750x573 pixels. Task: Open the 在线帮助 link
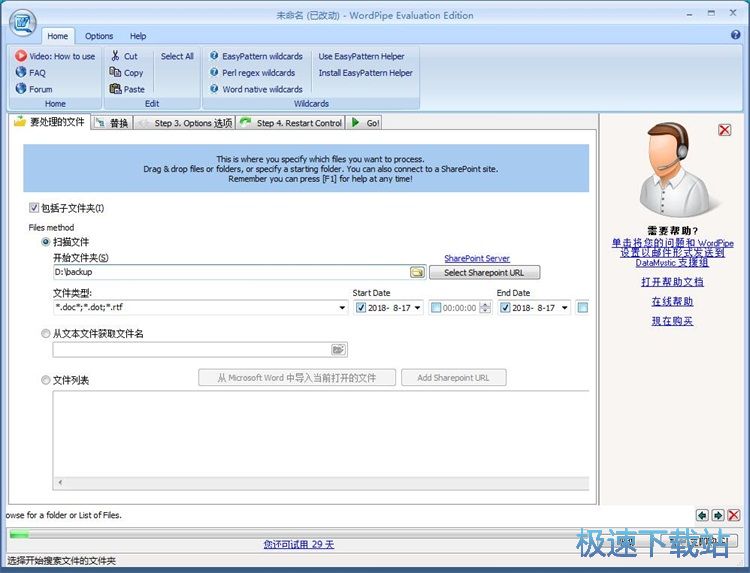click(x=673, y=301)
